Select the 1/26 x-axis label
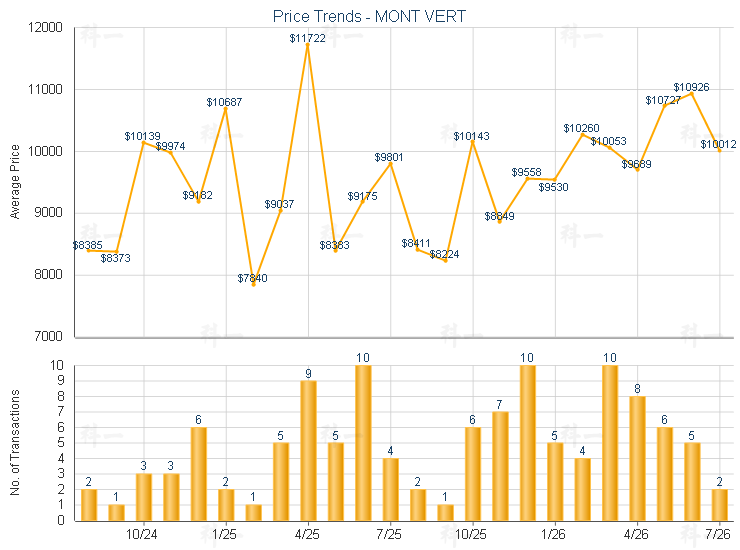Image resolution: width=740 pixels, height=550 pixels. click(553, 534)
